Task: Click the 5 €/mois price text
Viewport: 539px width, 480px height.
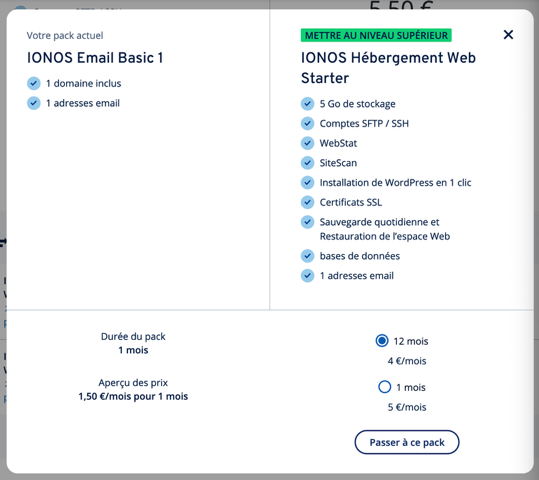Action: point(407,407)
